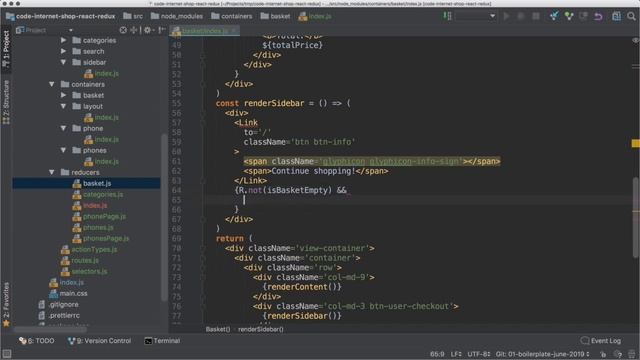Expand the search folder
Screen dimensions: 640x360
(x=63, y=51)
